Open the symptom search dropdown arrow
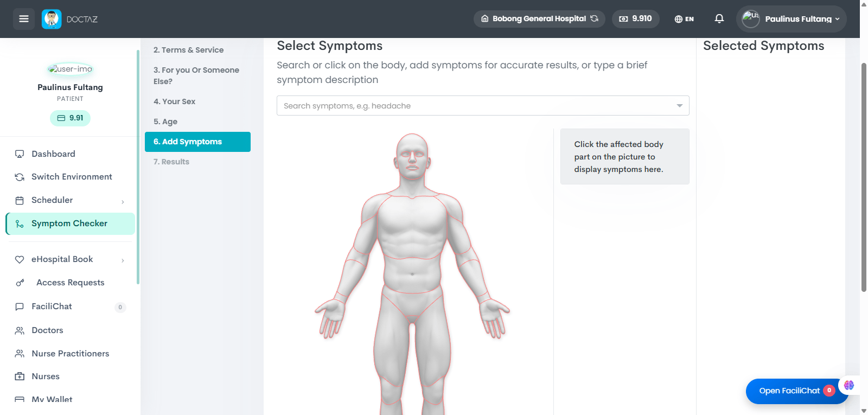The width and height of the screenshot is (868, 415). pyautogui.click(x=680, y=106)
